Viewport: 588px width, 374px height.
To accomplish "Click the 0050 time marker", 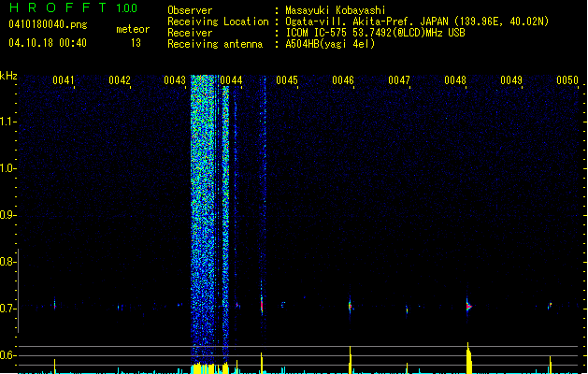I will 567,80.
